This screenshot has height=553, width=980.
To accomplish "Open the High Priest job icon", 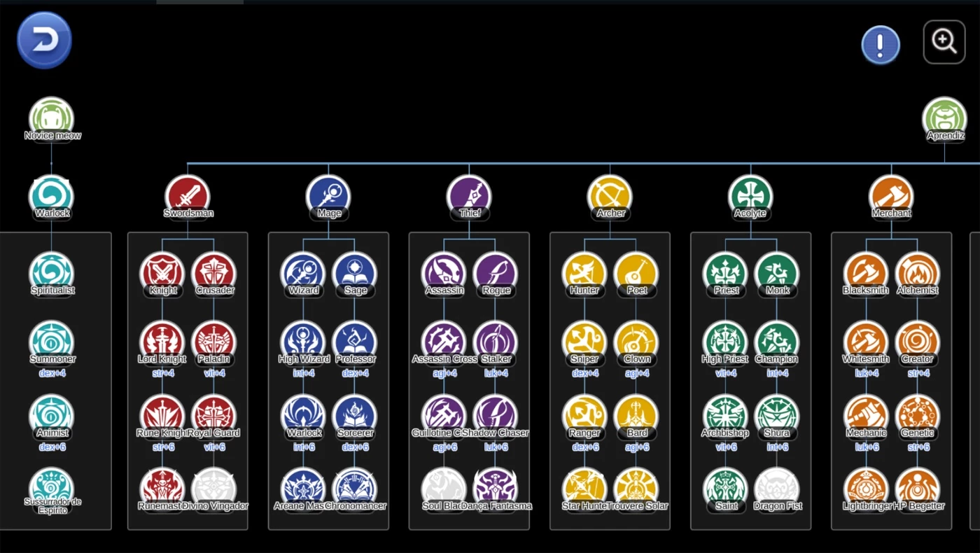I will pos(726,343).
